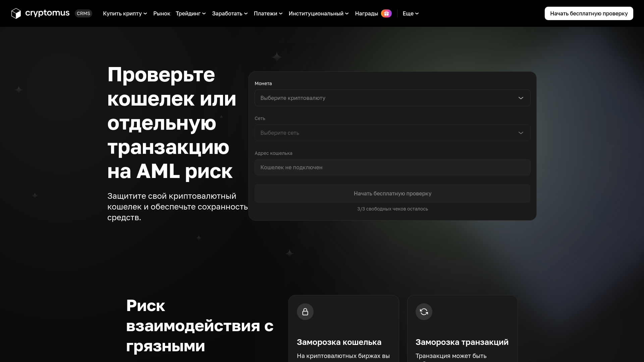Expand the Заработать menu

(230, 13)
